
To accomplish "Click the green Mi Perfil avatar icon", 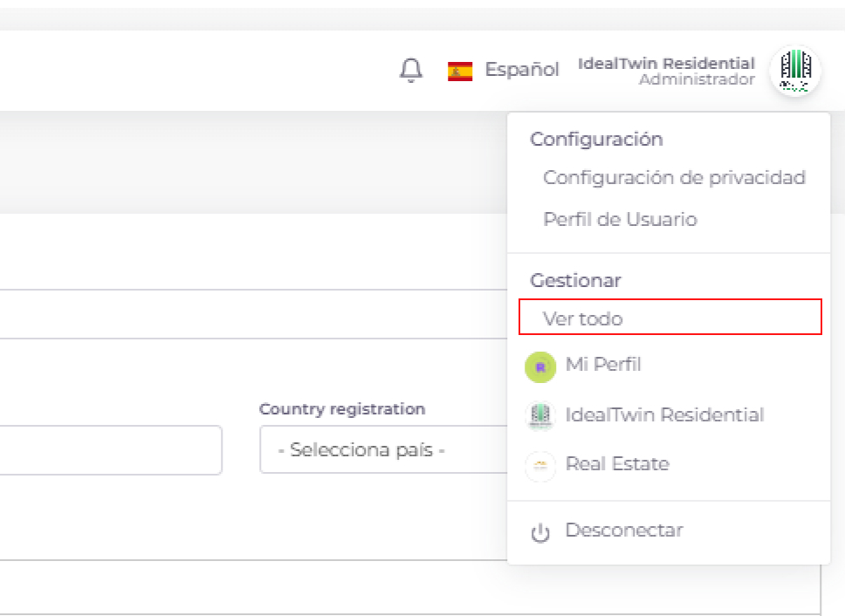I will tap(540, 367).
